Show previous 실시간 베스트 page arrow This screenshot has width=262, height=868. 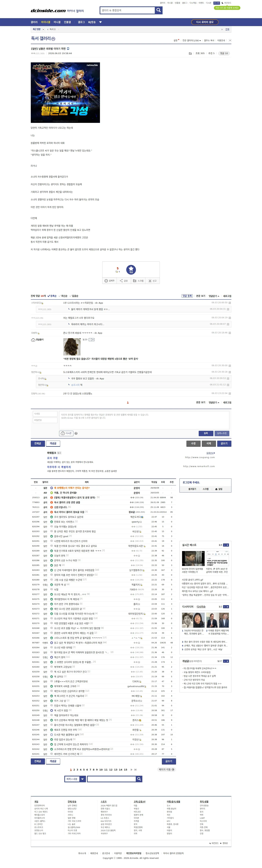click(x=225, y=545)
